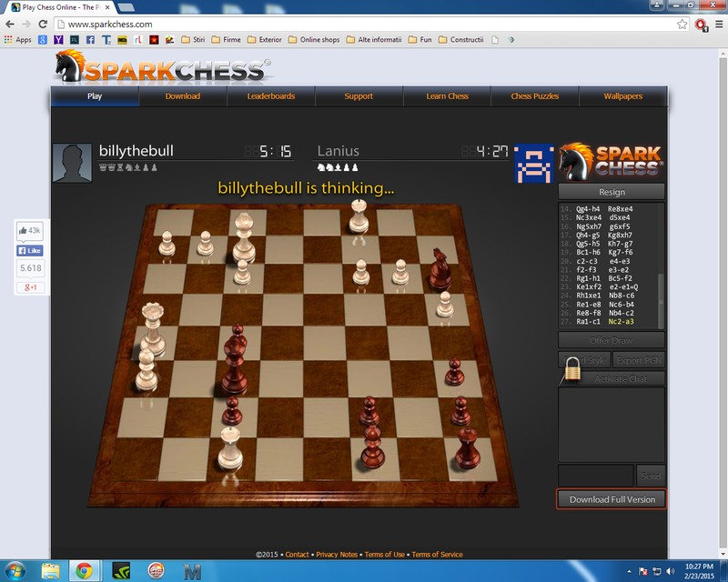The width and height of the screenshot is (728, 582).
Task: Select move Qg4-h4 in move list
Action: pos(588,209)
